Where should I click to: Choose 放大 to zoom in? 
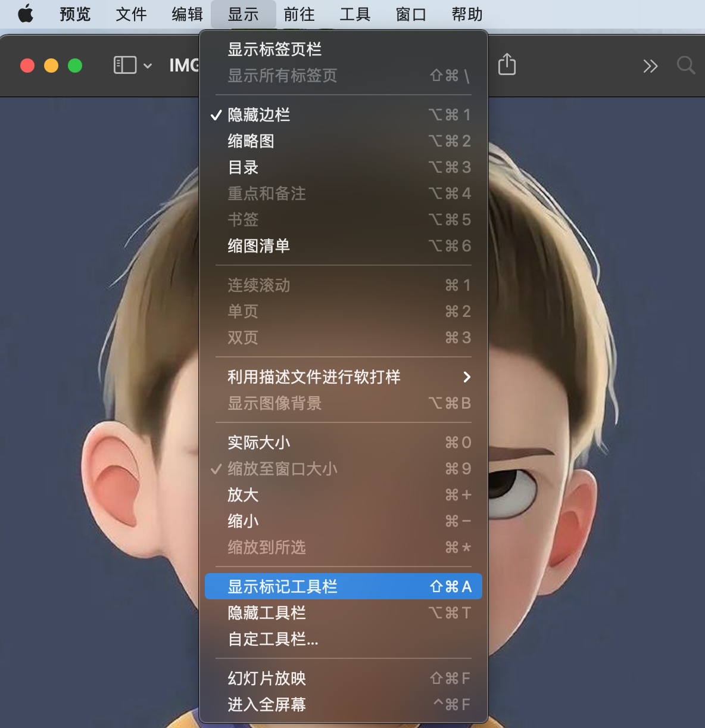click(x=344, y=495)
